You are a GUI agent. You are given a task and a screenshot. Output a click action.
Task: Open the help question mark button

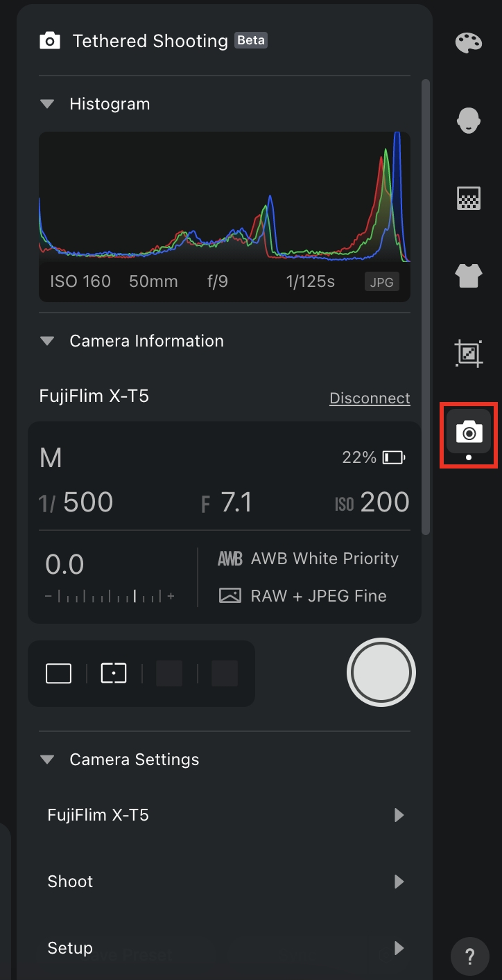point(469,957)
